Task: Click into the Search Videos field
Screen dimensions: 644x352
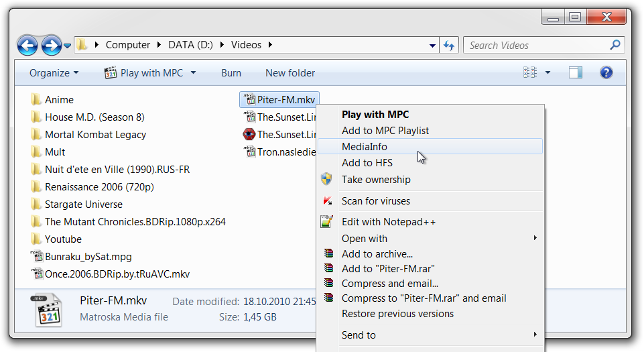Action: tap(536, 46)
